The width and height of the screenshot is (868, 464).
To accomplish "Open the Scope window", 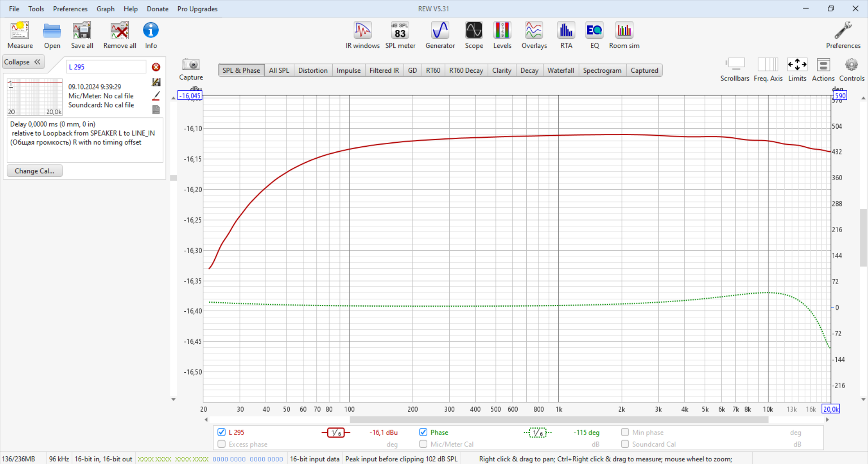I will pyautogui.click(x=474, y=35).
